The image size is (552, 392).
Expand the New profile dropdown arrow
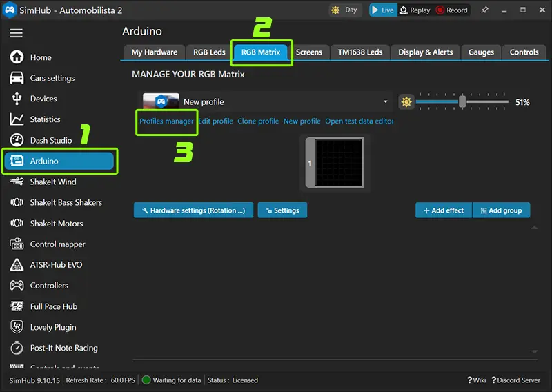386,101
